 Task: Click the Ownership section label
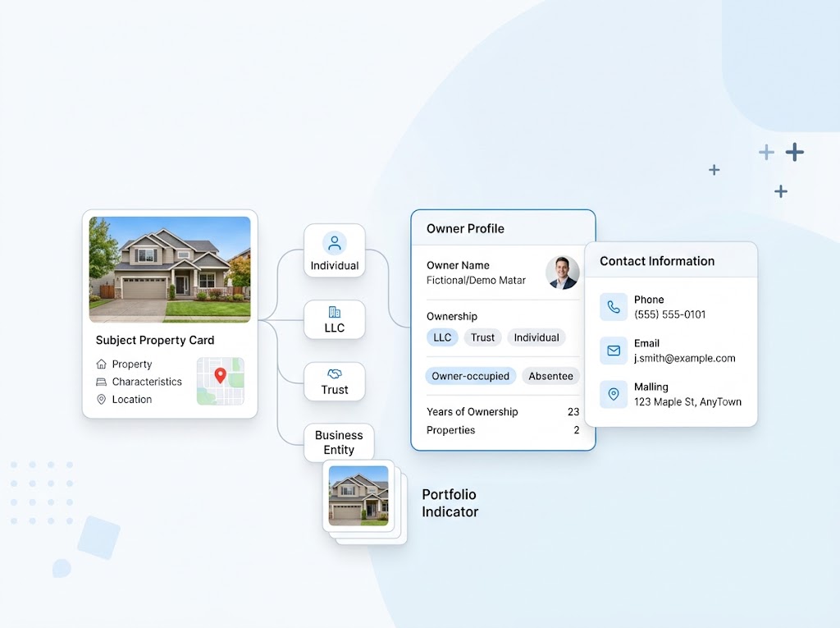click(452, 316)
